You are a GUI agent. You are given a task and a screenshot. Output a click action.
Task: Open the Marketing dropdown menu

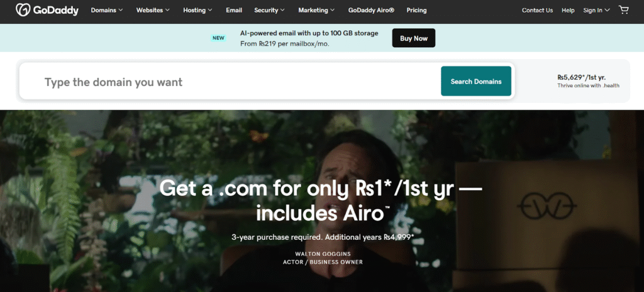[x=316, y=10]
